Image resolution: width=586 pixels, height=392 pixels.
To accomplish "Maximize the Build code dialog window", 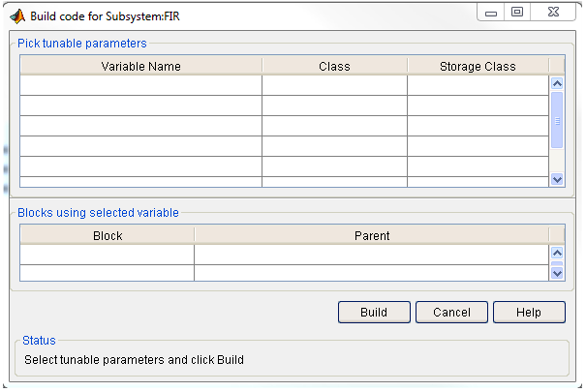I will [x=517, y=14].
